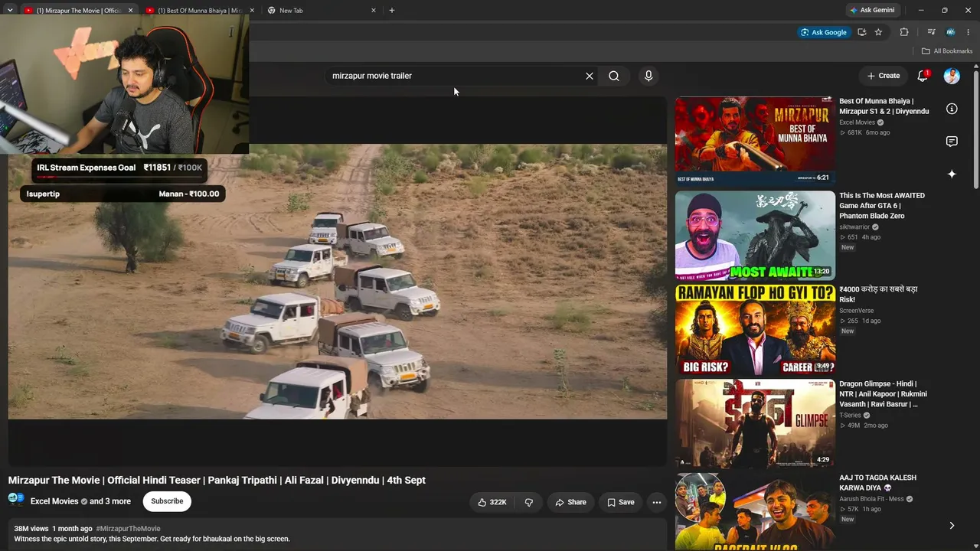Click the #MirzapurTheMovie hashtag

(x=129, y=529)
